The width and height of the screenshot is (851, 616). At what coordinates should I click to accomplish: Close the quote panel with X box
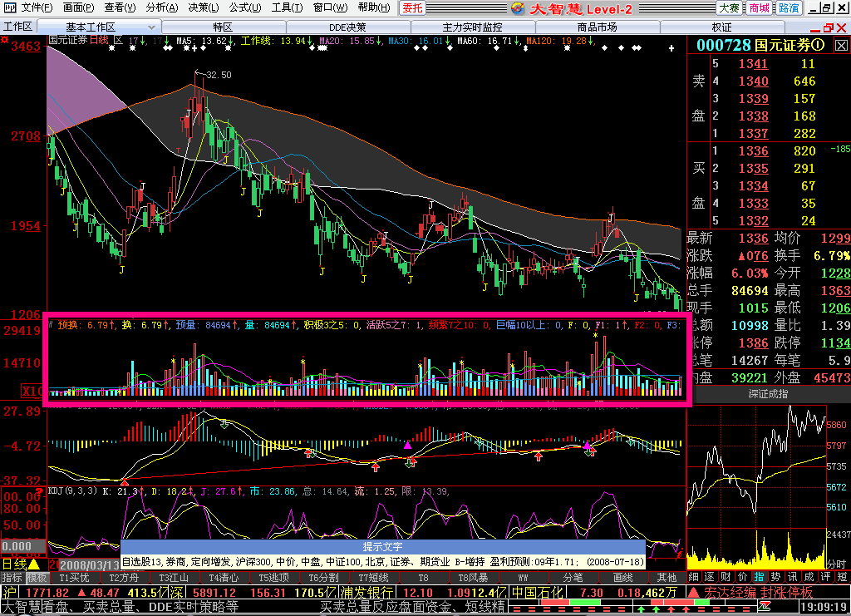coord(841,46)
